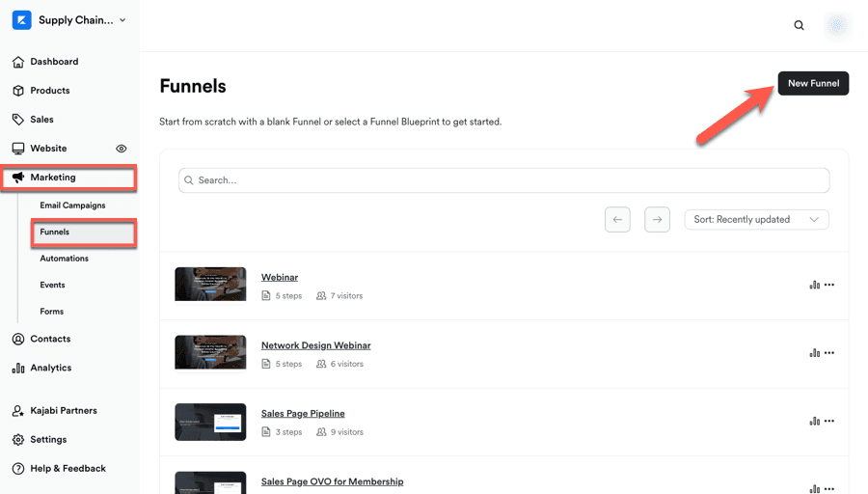The width and height of the screenshot is (868, 494).
Task: Go to next page arrow button
Action: click(657, 220)
